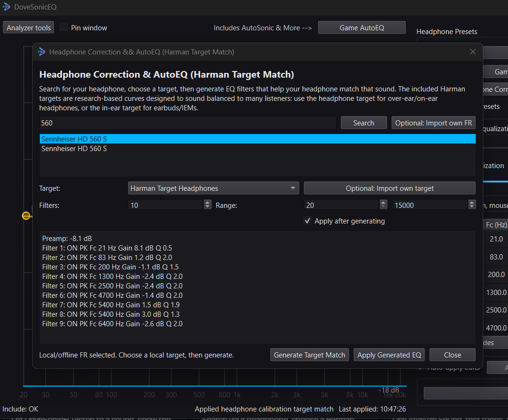This screenshot has height=420, width=508.
Task: Click the Game AutoEQ button
Action: 362,28
